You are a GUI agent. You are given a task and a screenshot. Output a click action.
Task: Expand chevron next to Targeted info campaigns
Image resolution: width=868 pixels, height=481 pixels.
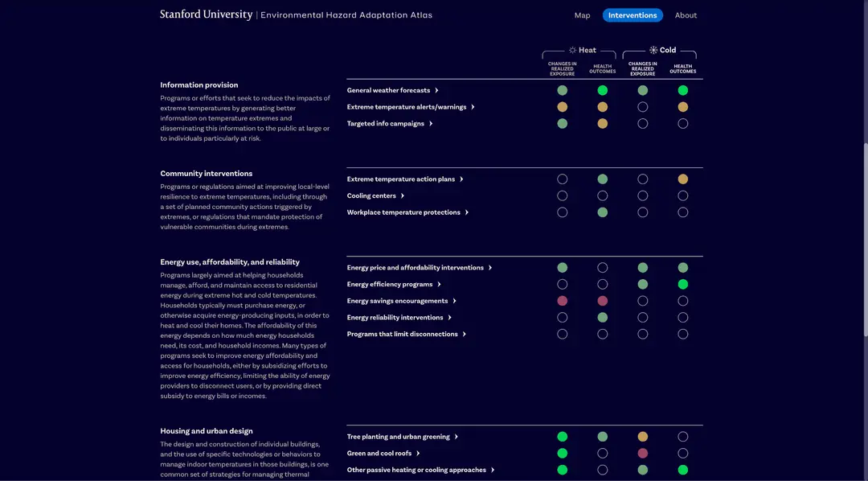pyautogui.click(x=430, y=124)
